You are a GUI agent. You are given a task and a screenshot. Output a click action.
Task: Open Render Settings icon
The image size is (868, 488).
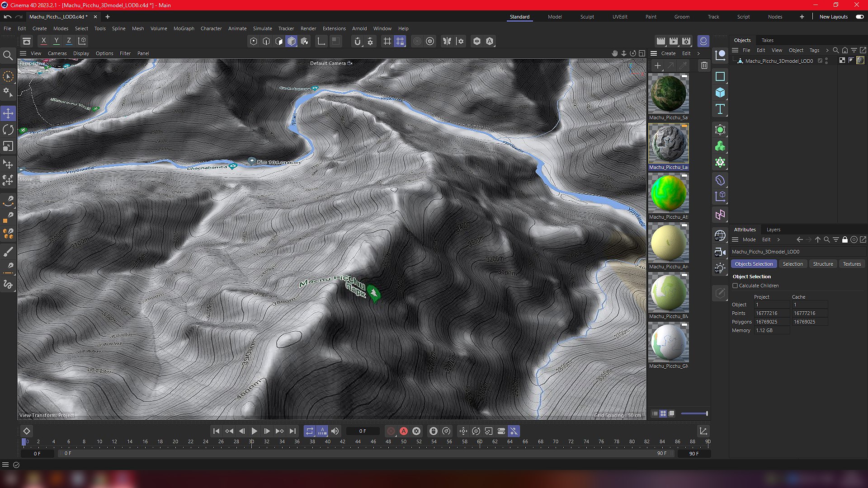coord(686,41)
